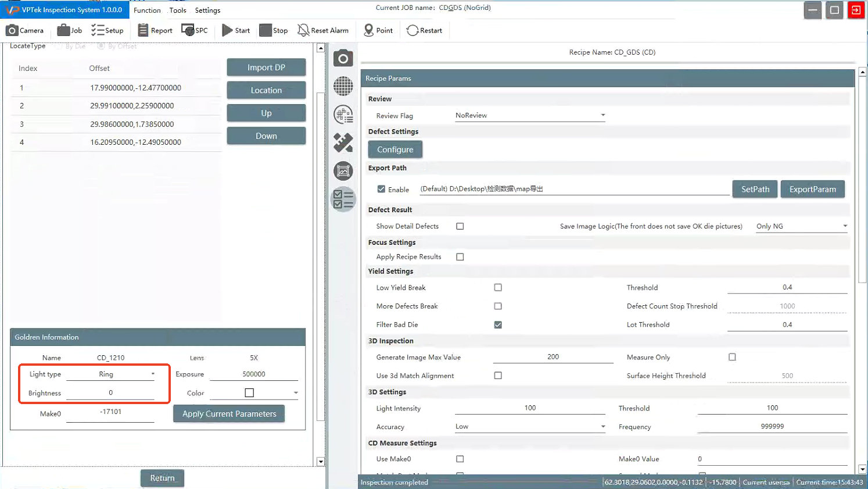Edit the Yield Threshold 0.4 field
The width and height of the screenshot is (868, 489).
click(787, 287)
